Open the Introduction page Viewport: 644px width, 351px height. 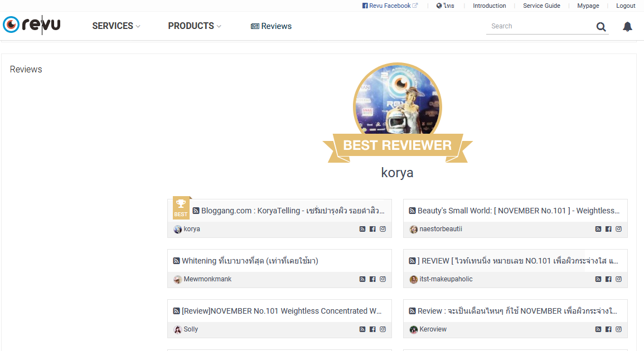click(x=489, y=6)
